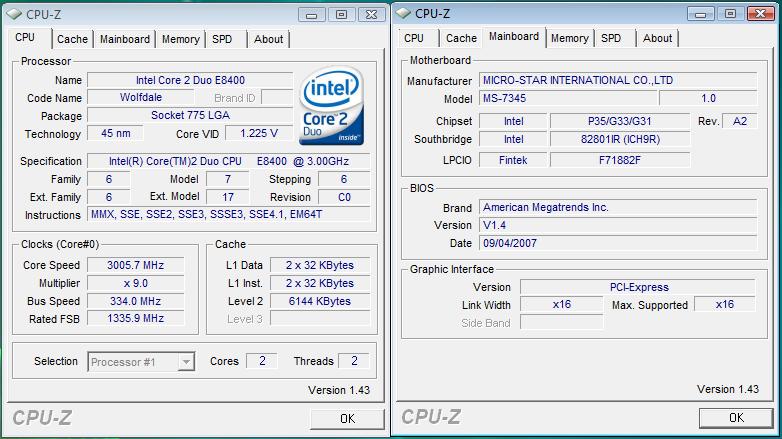Click the Instructions field listing MMX, SSE
This screenshot has width=782, height=439.
229,215
